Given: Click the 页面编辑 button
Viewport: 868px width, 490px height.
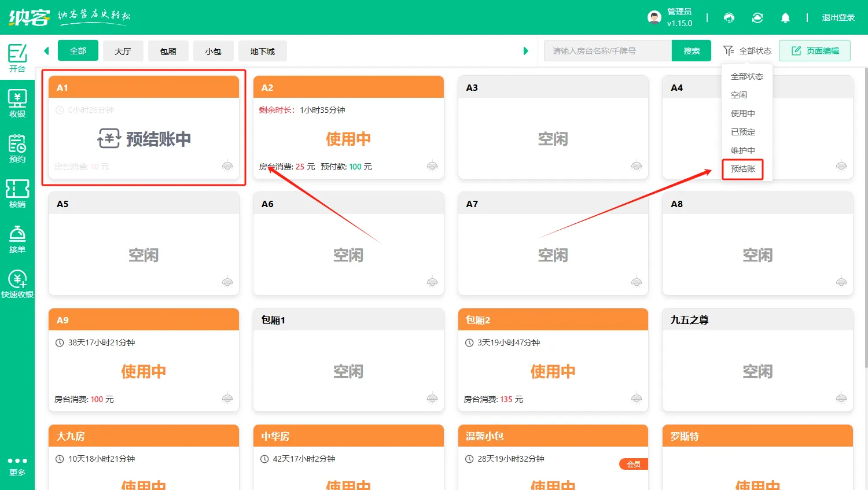Looking at the screenshot, I should coord(815,51).
